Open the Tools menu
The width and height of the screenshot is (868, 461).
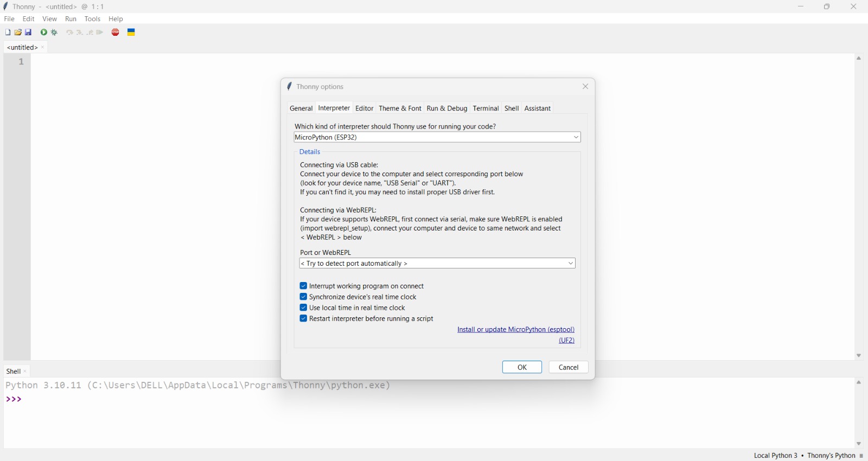pos(93,19)
